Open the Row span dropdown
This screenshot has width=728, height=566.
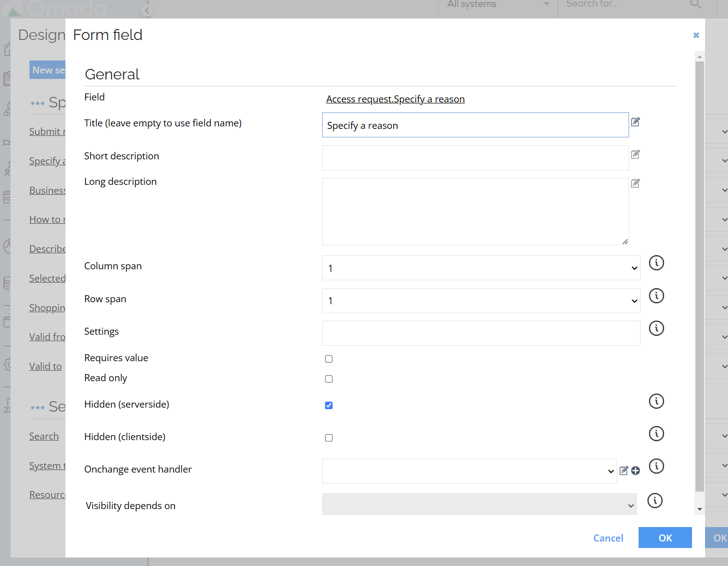481,301
